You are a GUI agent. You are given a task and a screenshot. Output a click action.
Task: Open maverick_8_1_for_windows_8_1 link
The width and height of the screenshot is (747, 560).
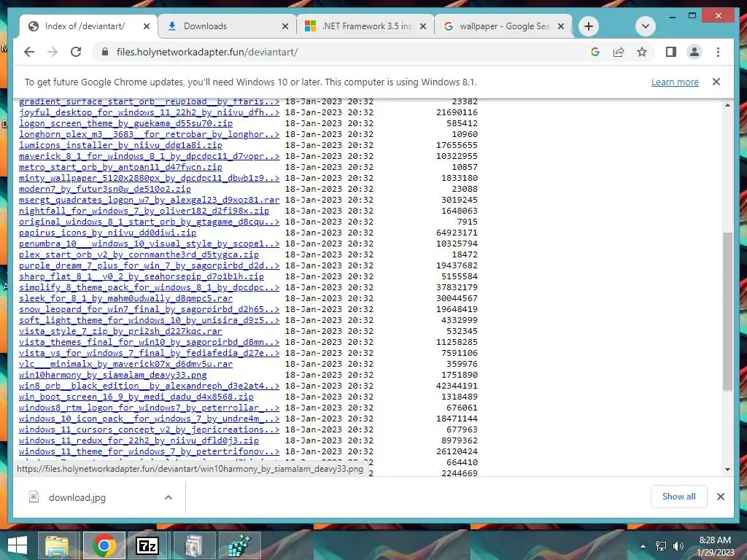point(149,156)
